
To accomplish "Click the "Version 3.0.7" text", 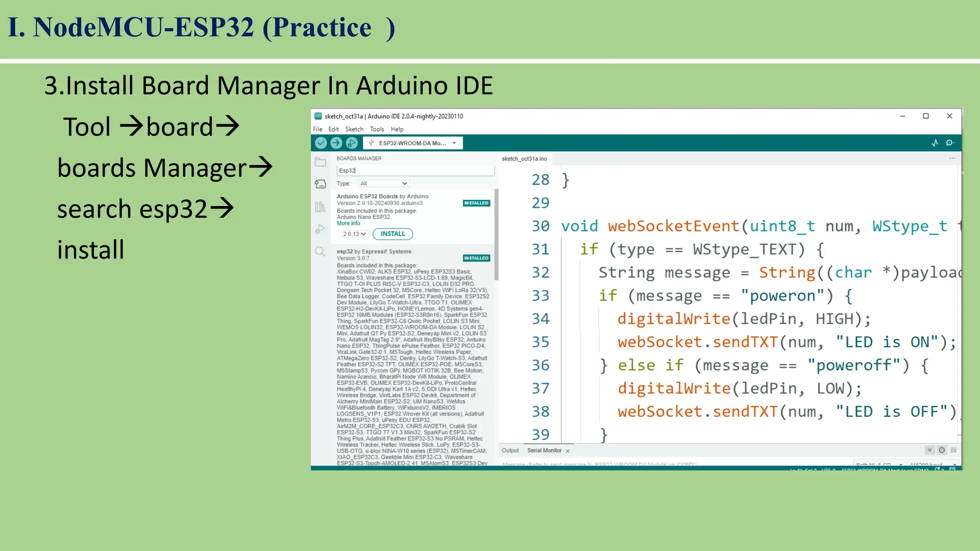I will (353, 258).
